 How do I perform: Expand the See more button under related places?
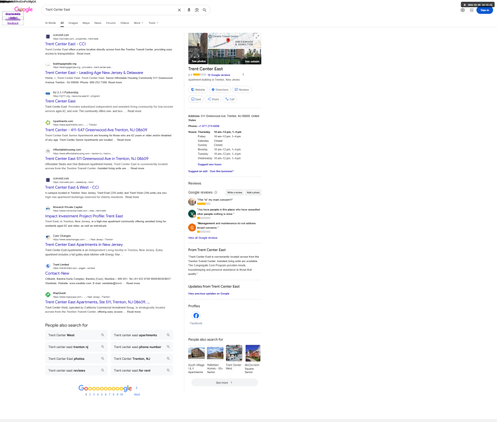pyautogui.click(x=224, y=382)
